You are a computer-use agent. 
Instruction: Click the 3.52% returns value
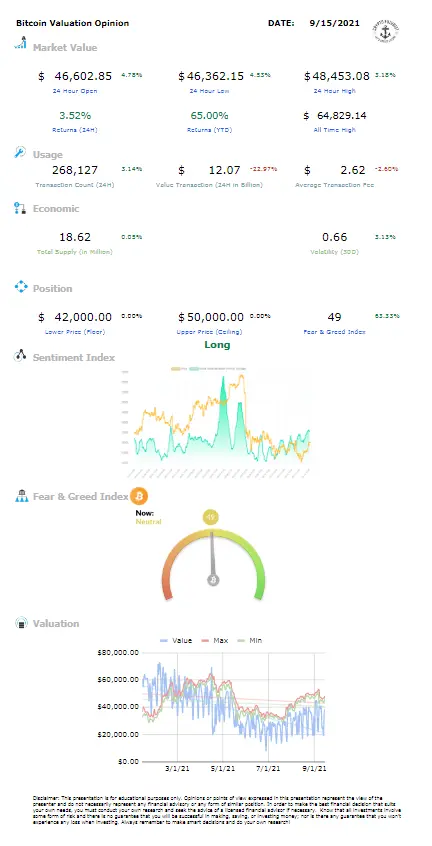pyautogui.click(x=75, y=115)
